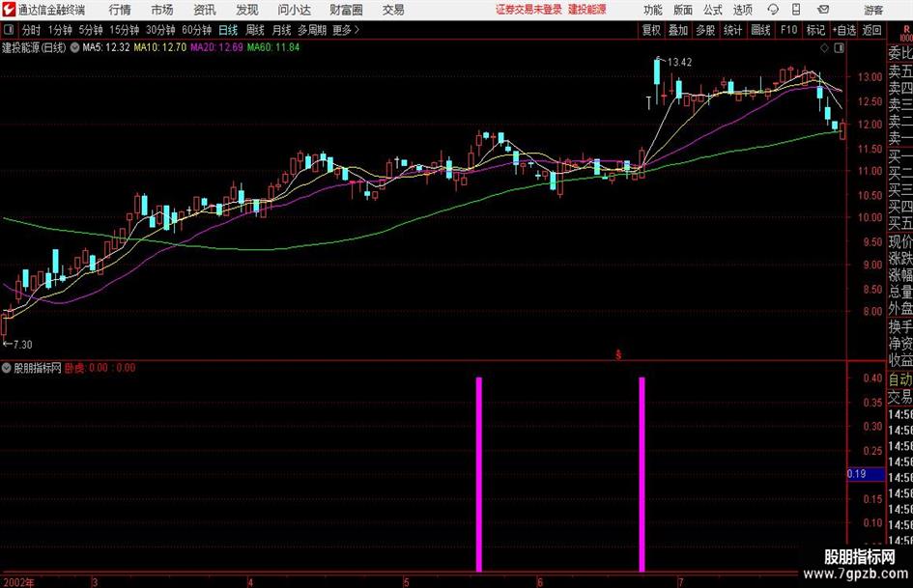Expand main chart indicator dropdown next to 建投能源(日线)
The image size is (913, 588).
[x=74, y=47]
